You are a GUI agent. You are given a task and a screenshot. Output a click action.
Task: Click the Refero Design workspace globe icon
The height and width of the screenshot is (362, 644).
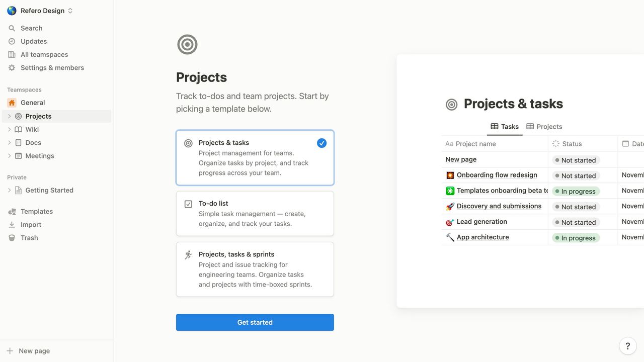pos(11,10)
